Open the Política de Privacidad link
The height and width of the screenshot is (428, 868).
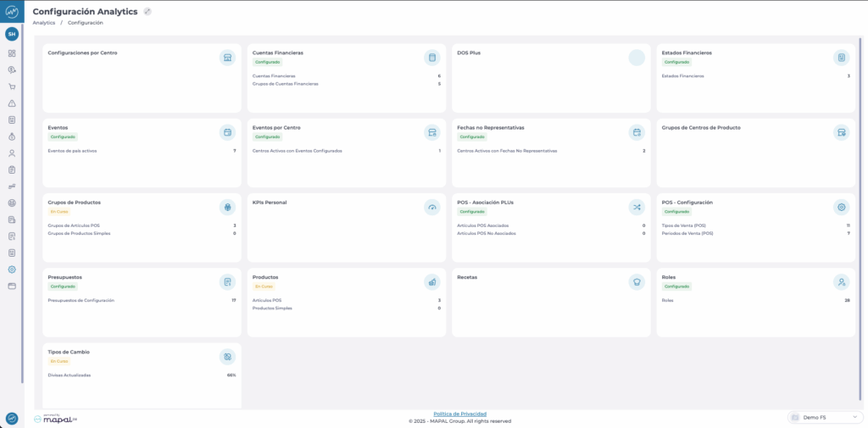tap(459, 414)
